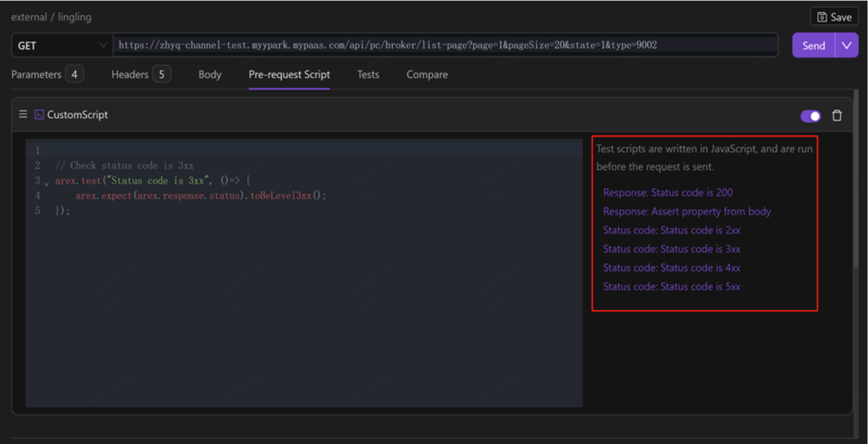The image size is (868, 444).
Task: Send the GET request
Action: 813,46
